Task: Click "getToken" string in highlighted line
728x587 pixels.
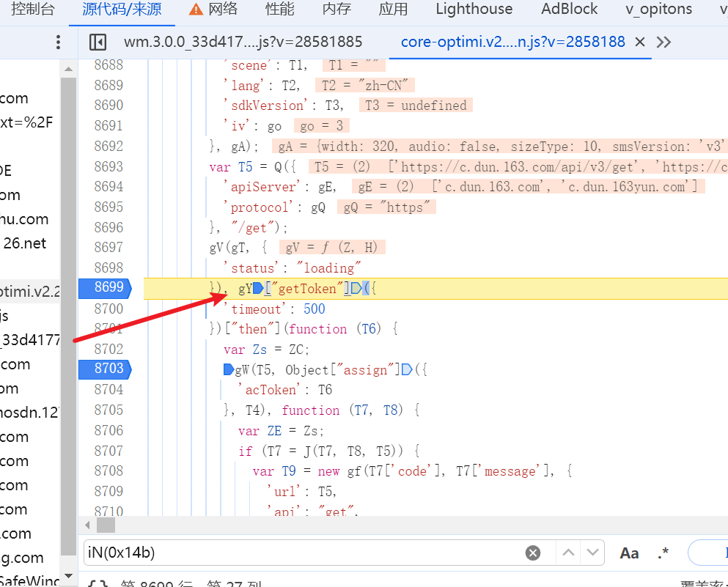Action: 307,289
